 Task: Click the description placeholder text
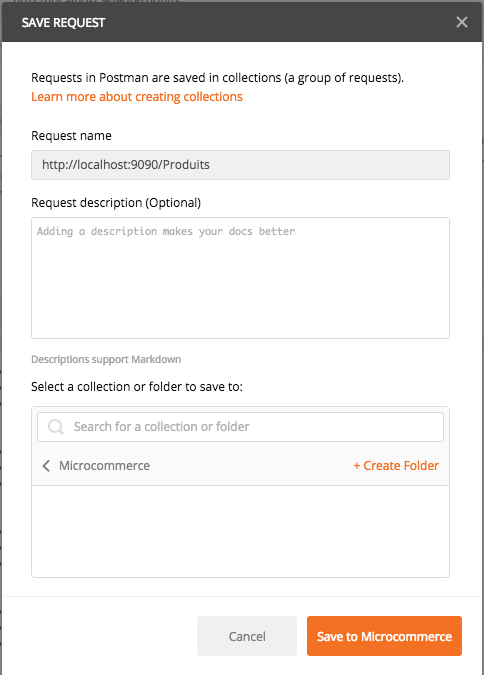click(x=166, y=231)
